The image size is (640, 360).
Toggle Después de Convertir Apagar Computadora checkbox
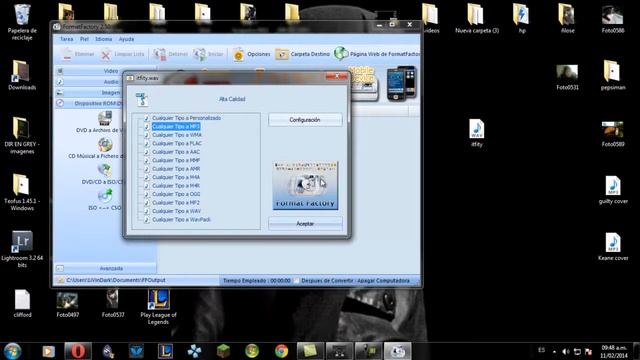297,280
